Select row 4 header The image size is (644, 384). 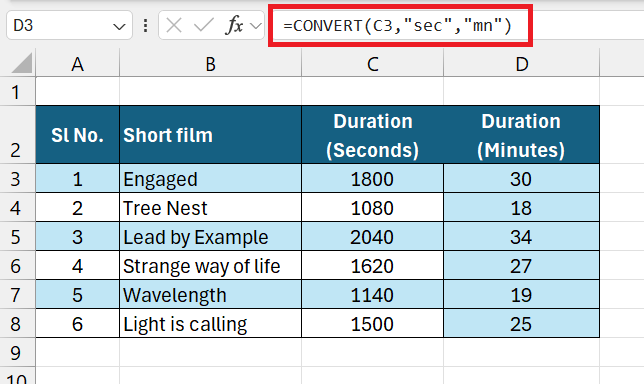click(x=17, y=207)
